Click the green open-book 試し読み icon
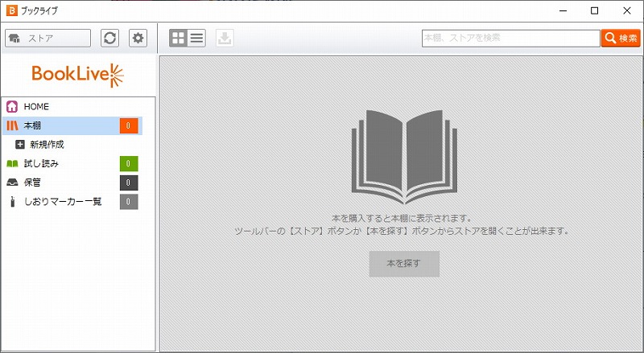Screen dimensions: 644x353 [12, 164]
